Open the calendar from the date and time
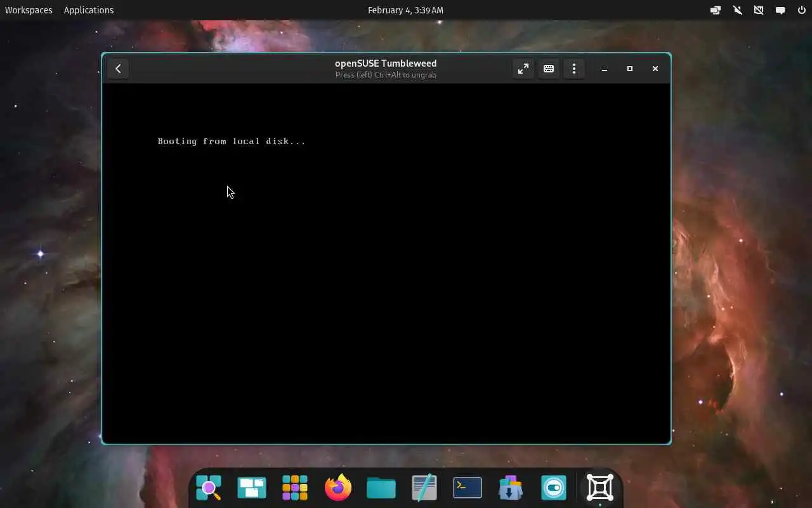 [405, 10]
